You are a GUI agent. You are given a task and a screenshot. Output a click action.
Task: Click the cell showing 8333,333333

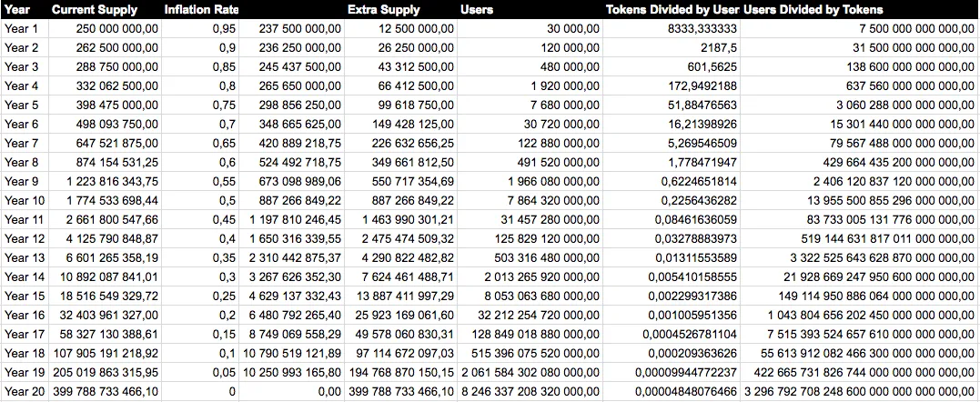pyautogui.click(x=672, y=29)
